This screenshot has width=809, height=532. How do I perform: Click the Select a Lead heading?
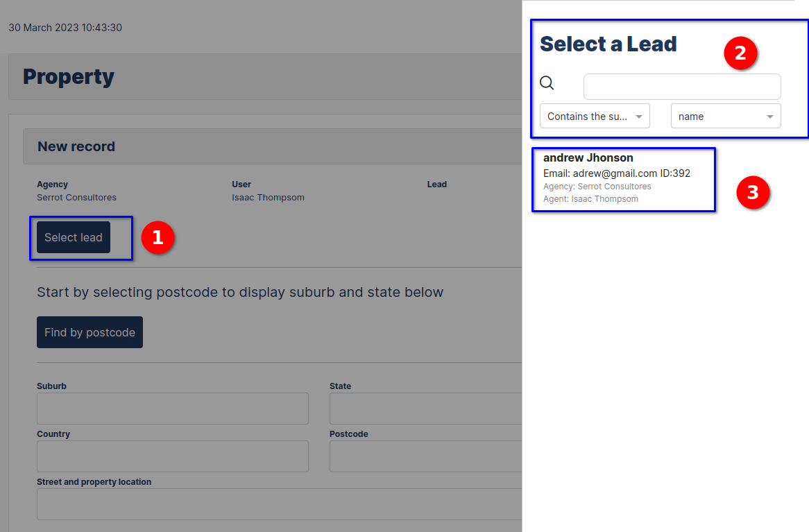(608, 43)
